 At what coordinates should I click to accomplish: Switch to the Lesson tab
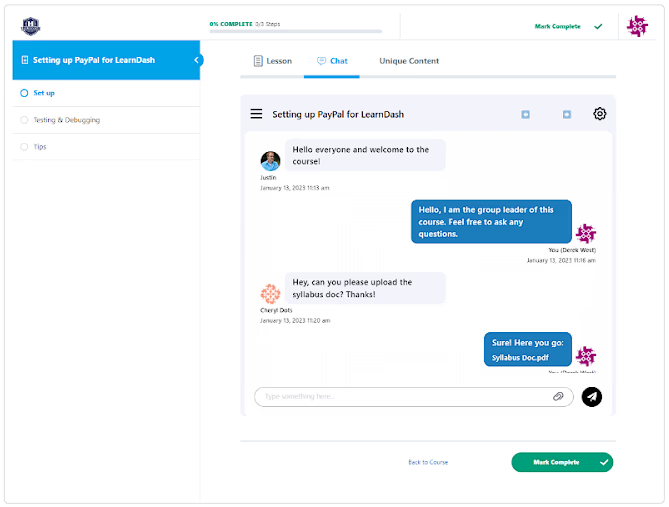pyautogui.click(x=273, y=61)
